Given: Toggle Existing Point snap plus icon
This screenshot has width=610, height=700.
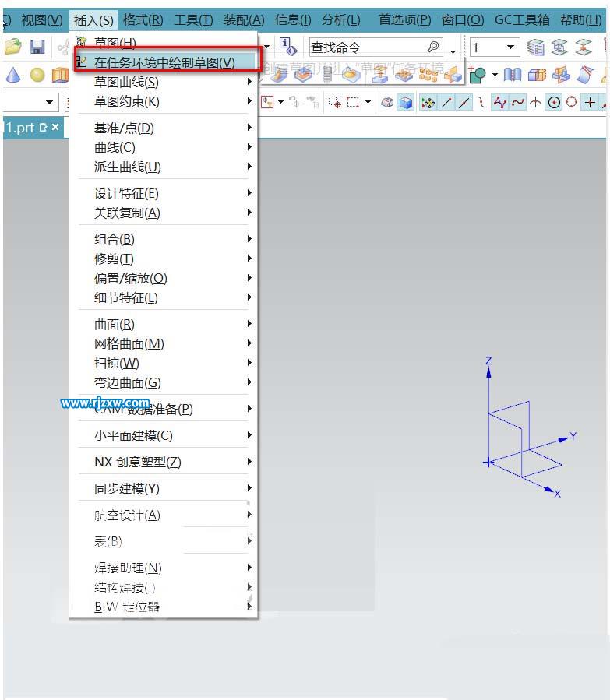Looking at the screenshot, I should pos(590,103).
